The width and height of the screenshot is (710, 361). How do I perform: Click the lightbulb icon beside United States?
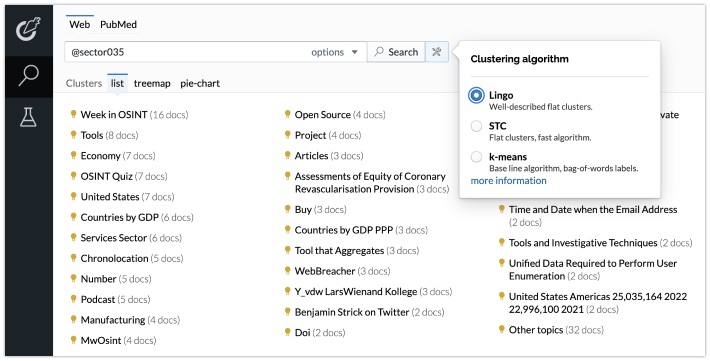[73, 196]
